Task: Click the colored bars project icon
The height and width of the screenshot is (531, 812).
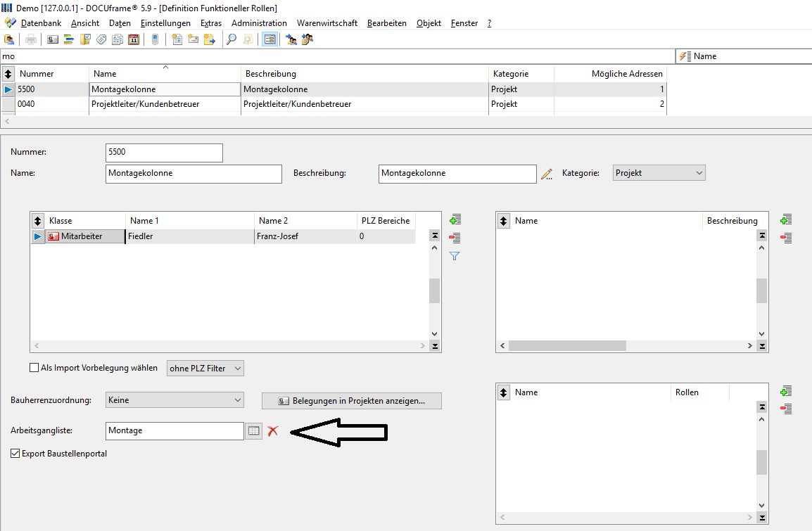Action: coord(69,39)
